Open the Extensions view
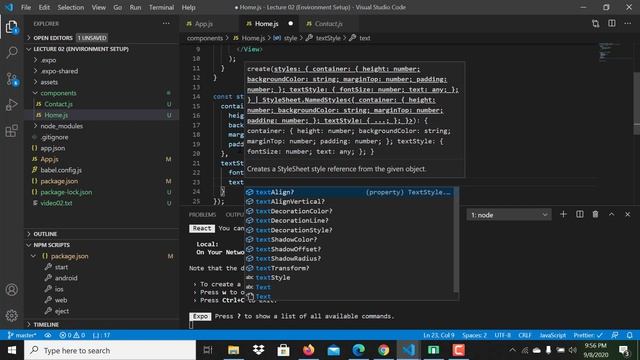Screen dimensions: 640x360 pyautogui.click(x=11, y=131)
